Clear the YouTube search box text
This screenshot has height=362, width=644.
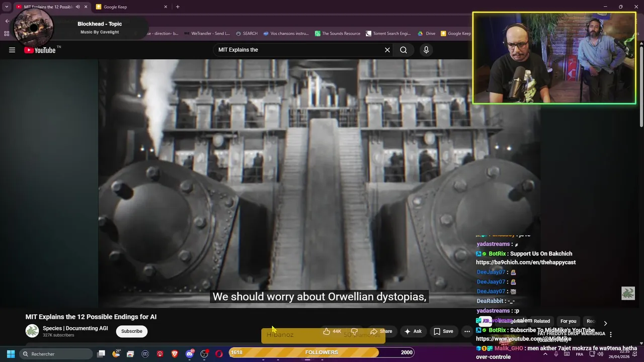pos(387,50)
